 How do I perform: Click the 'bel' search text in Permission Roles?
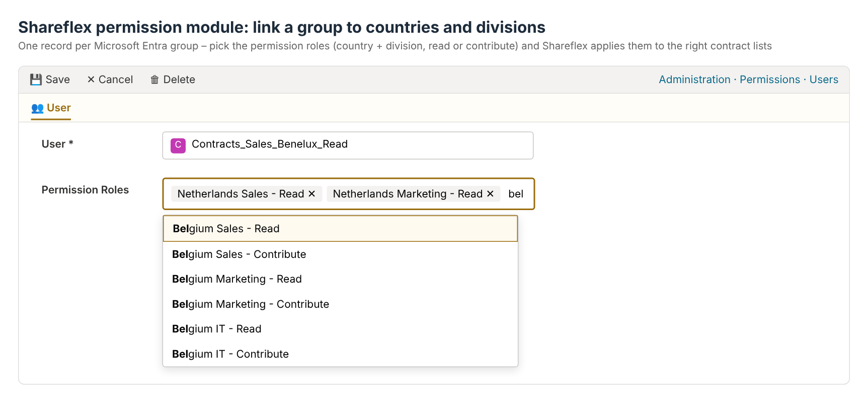coord(516,194)
